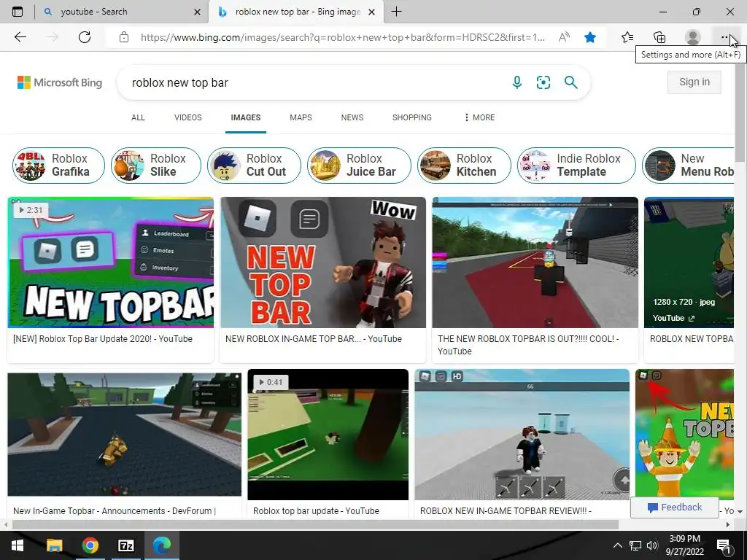Open the Windows Start menu
The height and width of the screenshot is (560, 747).
pos(18,545)
